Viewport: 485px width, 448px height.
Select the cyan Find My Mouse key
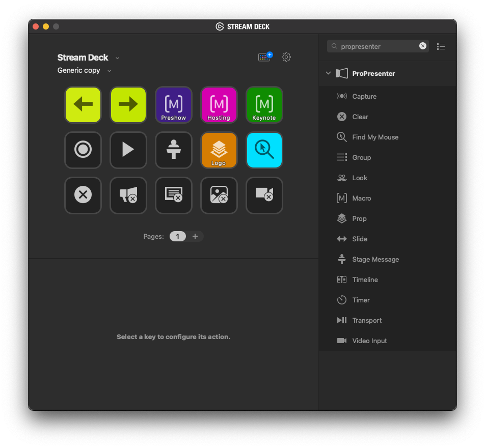(x=264, y=150)
